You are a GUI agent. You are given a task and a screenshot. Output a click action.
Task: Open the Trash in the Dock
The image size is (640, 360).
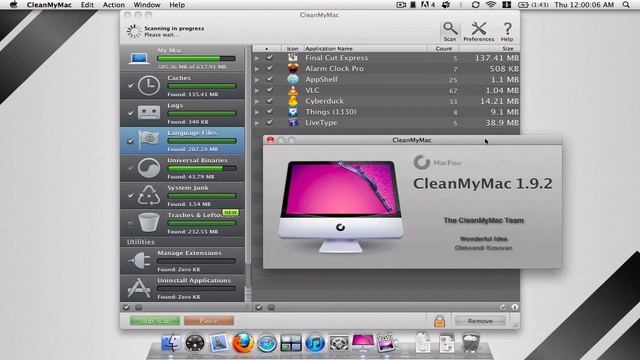click(471, 342)
